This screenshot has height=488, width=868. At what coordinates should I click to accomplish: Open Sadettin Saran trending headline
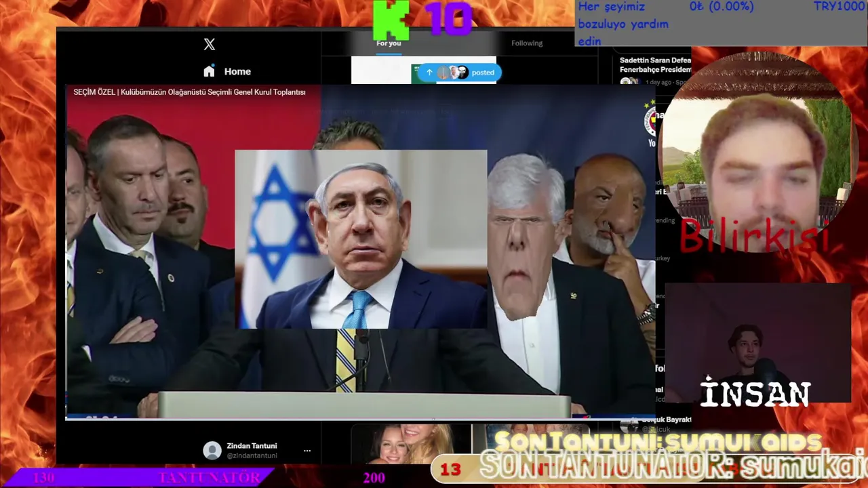tap(655, 64)
